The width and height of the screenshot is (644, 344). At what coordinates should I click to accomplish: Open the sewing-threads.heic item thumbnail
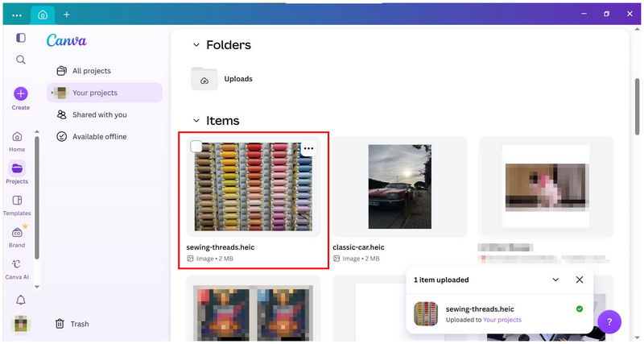pyautogui.click(x=254, y=187)
